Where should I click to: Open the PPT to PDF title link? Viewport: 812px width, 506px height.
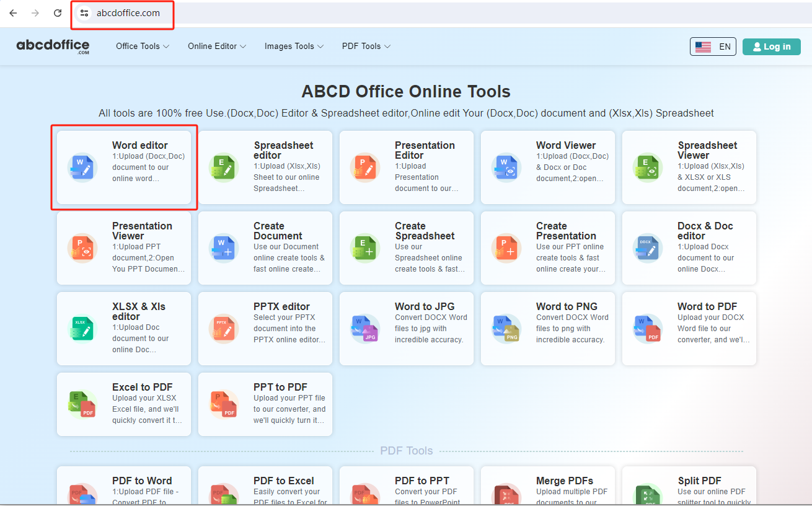click(x=280, y=388)
